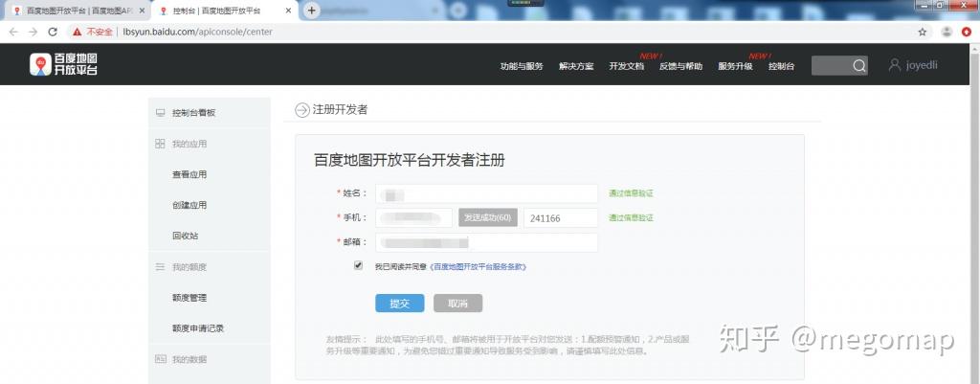This screenshot has width=980, height=384.
Task: Click the 姓名 input field
Action: point(486,193)
